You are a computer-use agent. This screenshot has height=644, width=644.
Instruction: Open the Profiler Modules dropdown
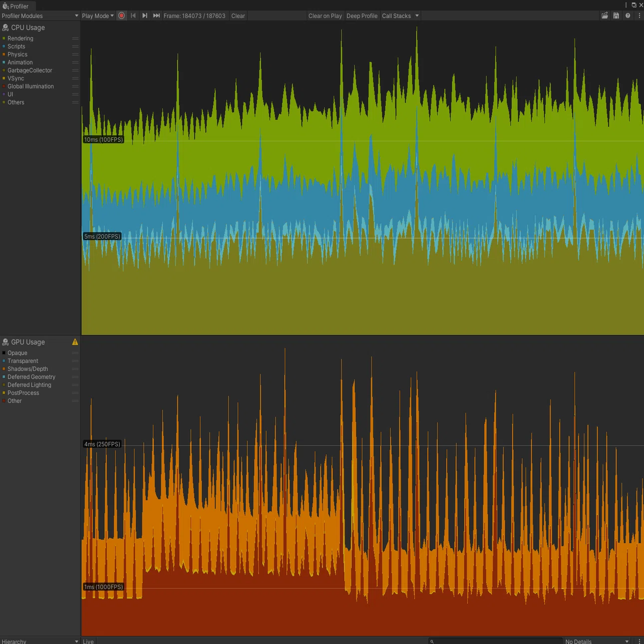pyautogui.click(x=40, y=16)
